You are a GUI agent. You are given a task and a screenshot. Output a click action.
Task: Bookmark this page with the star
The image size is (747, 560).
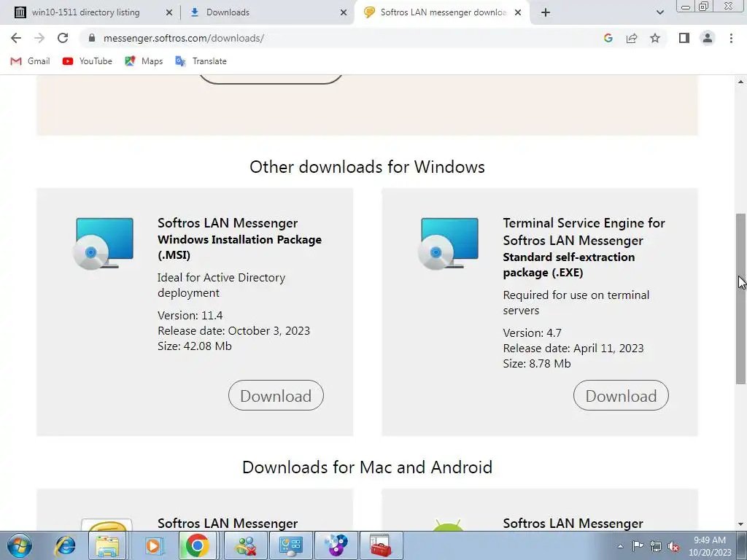[655, 38]
